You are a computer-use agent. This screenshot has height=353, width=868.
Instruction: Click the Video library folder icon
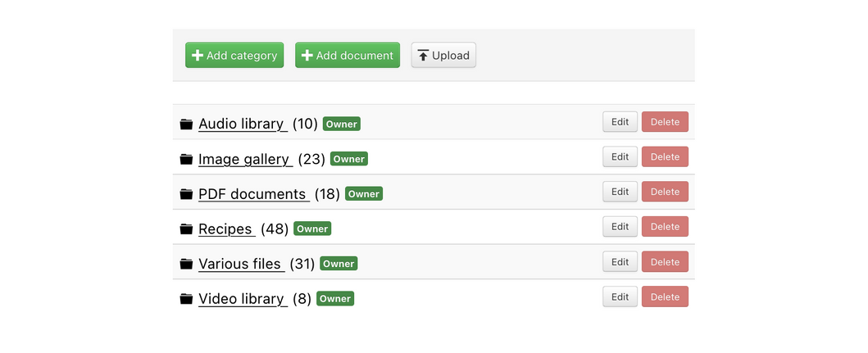[186, 299]
